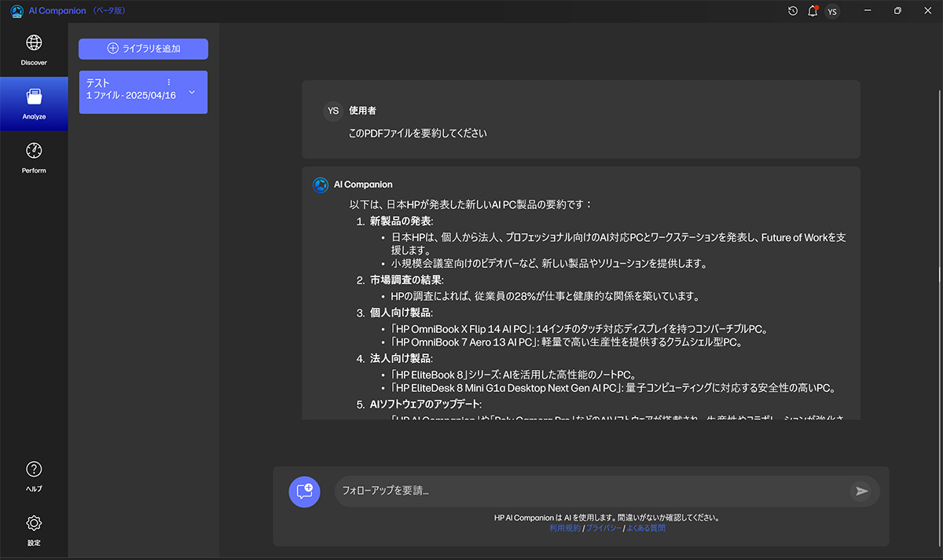Click the フォローアップを要請 input field
The height and width of the screenshot is (560, 943).
click(x=589, y=491)
